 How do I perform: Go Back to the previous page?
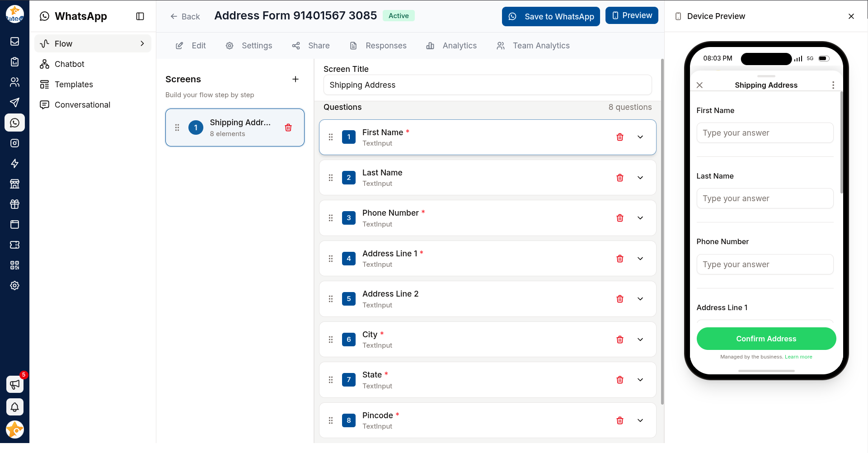[185, 16]
